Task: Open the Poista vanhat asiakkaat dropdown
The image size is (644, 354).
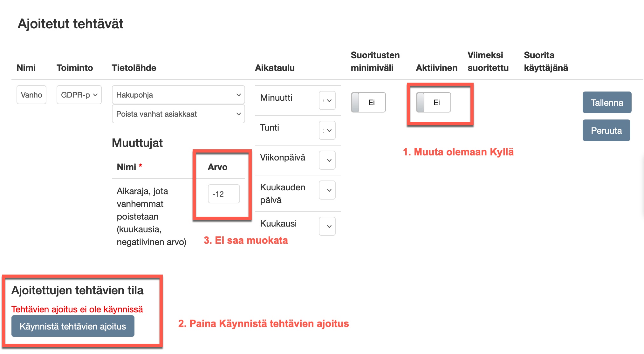Action: tap(178, 114)
